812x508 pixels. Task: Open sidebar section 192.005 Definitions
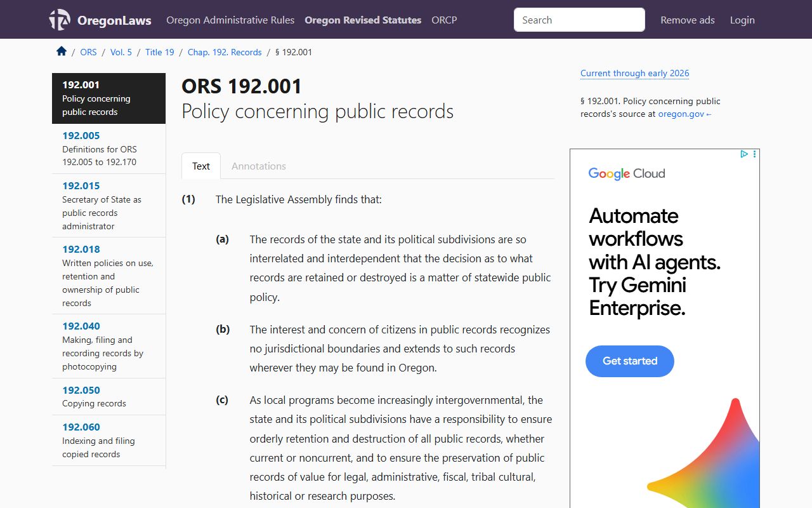click(x=108, y=149)
